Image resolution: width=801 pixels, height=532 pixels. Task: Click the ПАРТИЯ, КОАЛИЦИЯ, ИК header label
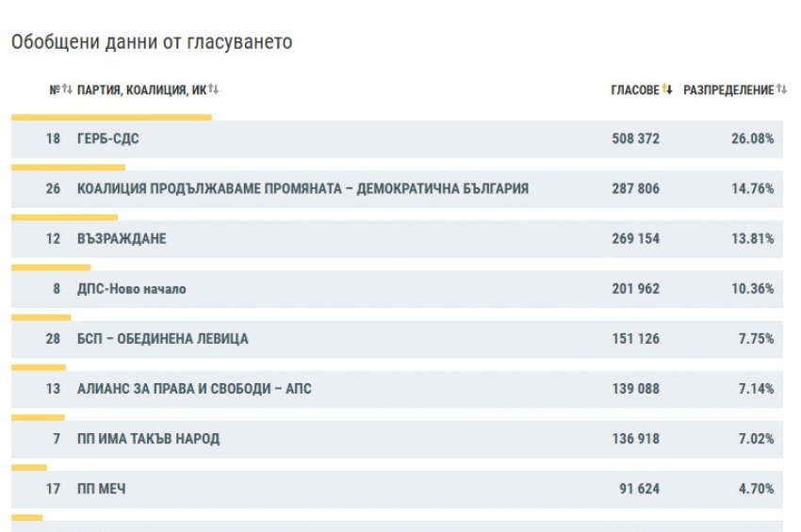coord(141,89)
